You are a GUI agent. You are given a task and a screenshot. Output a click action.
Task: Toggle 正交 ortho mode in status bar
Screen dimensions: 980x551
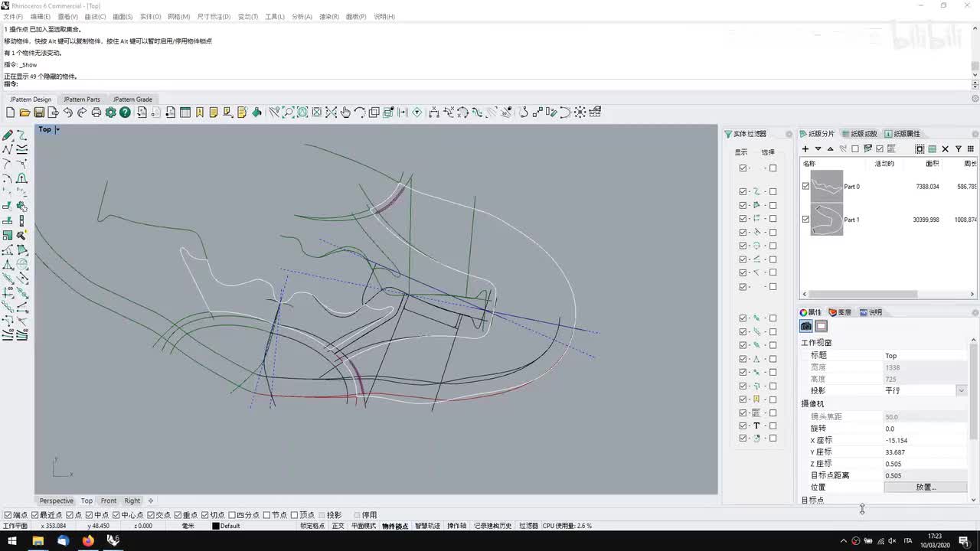[338, 526]
